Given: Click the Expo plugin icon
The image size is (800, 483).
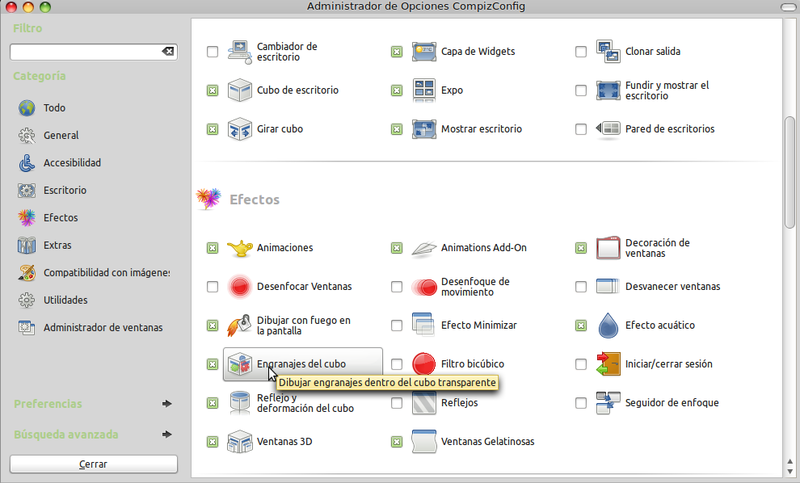Looking at the screenshot, I should point(424,90).
